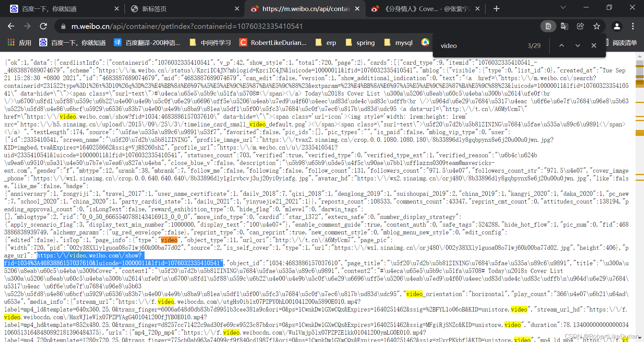Go back to previous page
Screen dimensions: 644x342
tap(11, 26)
